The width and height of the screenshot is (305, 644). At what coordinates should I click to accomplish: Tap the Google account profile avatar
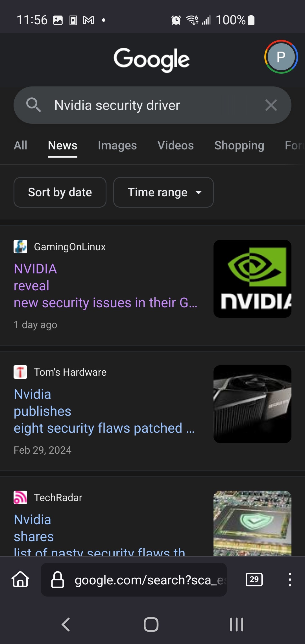[281, 57]
